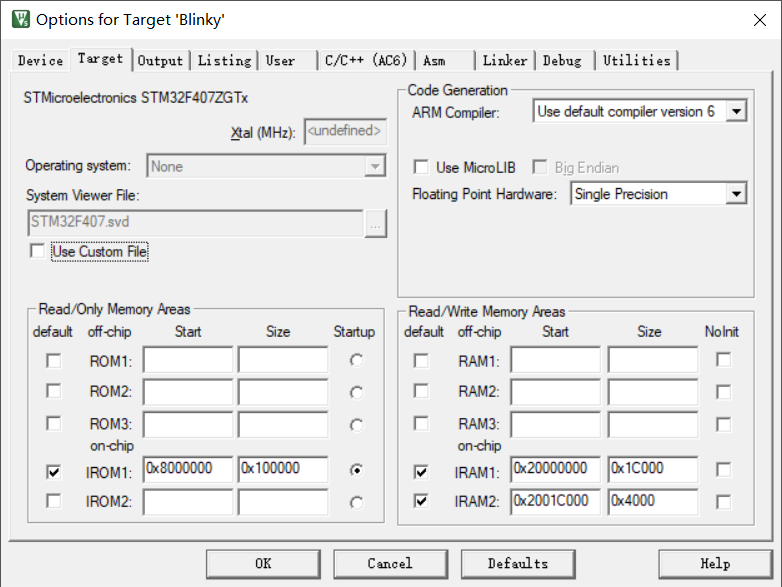Select the IROM2 Startup radio button
This screenshot has height=587, width=782.
(356, 502)
